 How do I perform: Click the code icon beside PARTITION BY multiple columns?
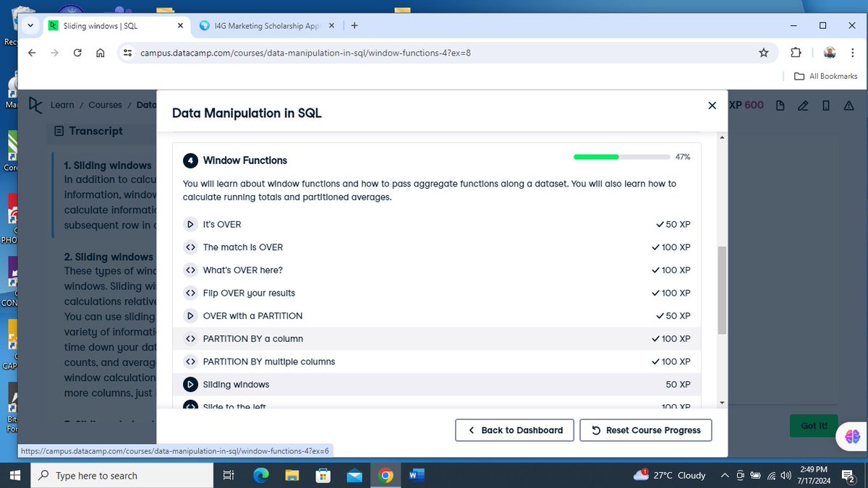click(190, 361)
